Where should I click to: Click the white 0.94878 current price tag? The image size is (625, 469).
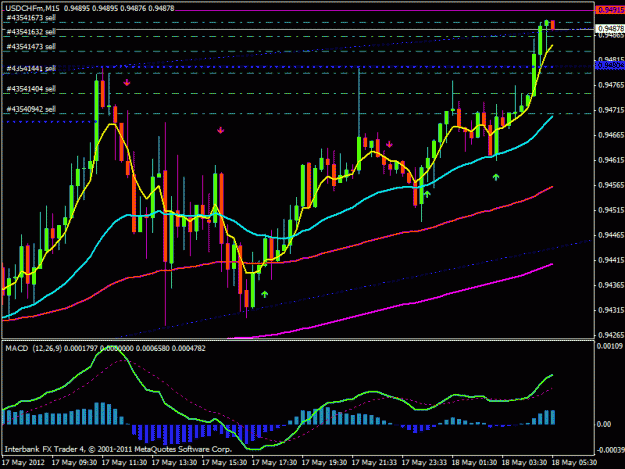point(610,29)
